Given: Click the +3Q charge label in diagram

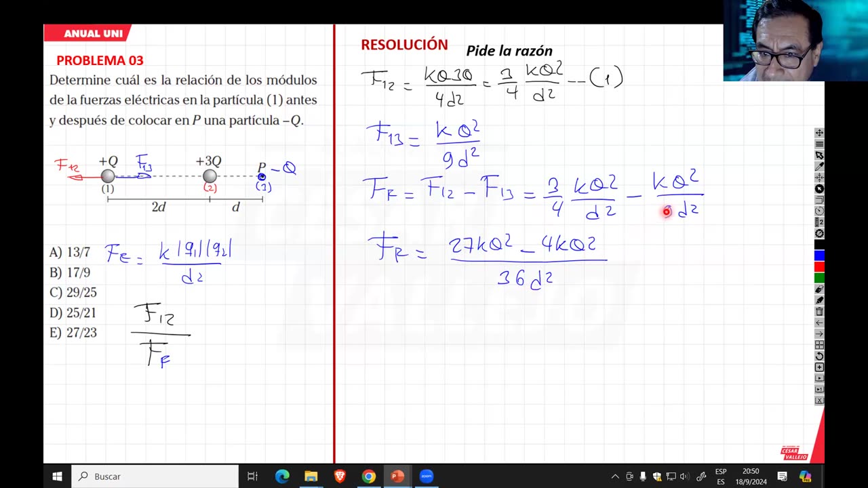Looking at the screenshot, I should (209, 161).
